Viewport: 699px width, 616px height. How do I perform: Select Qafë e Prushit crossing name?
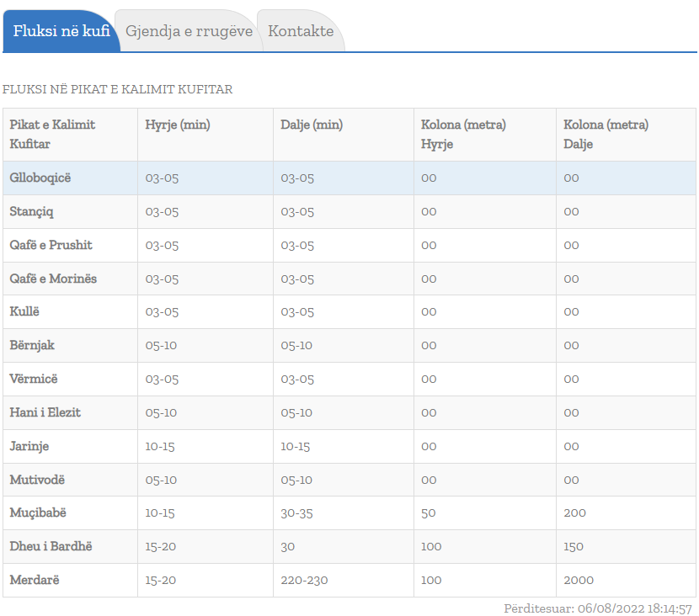click(x=51, y=245)
